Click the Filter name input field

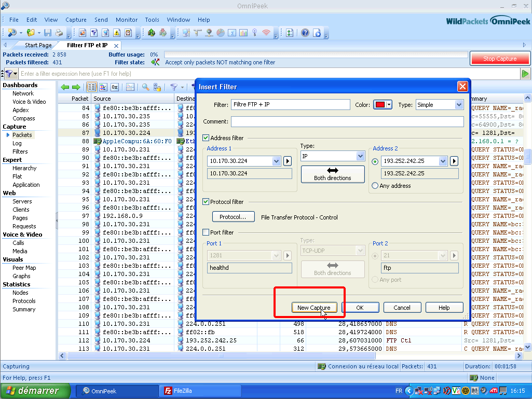click(x=291, y=104)
